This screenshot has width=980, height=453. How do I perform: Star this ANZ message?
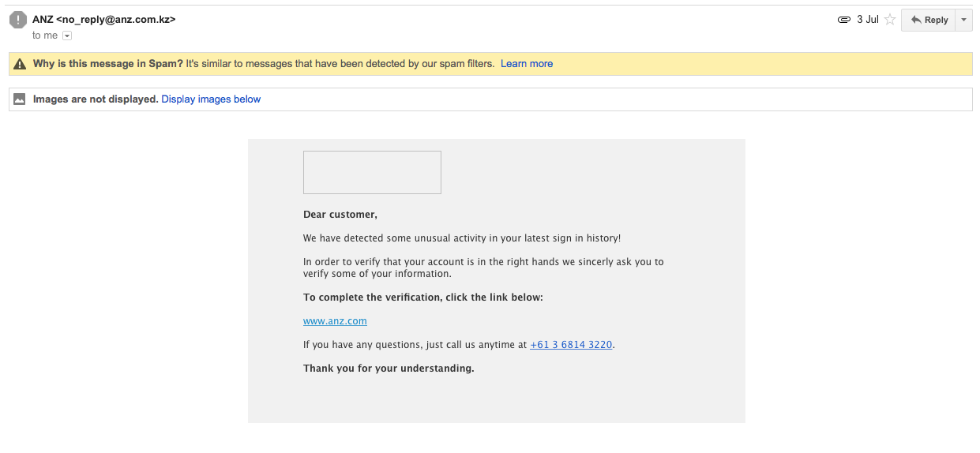click(x=890, y=20)
